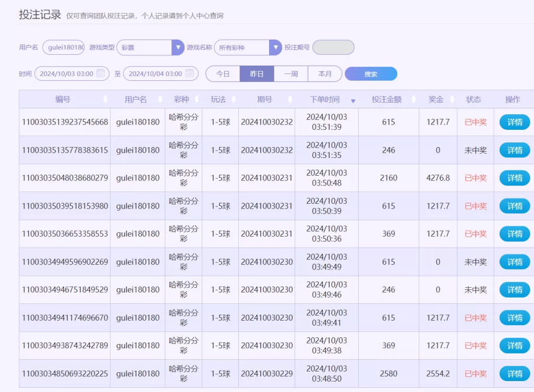The image size is (534, 392).
Task: Click the 操作 column header
Action: pos(513,100)
